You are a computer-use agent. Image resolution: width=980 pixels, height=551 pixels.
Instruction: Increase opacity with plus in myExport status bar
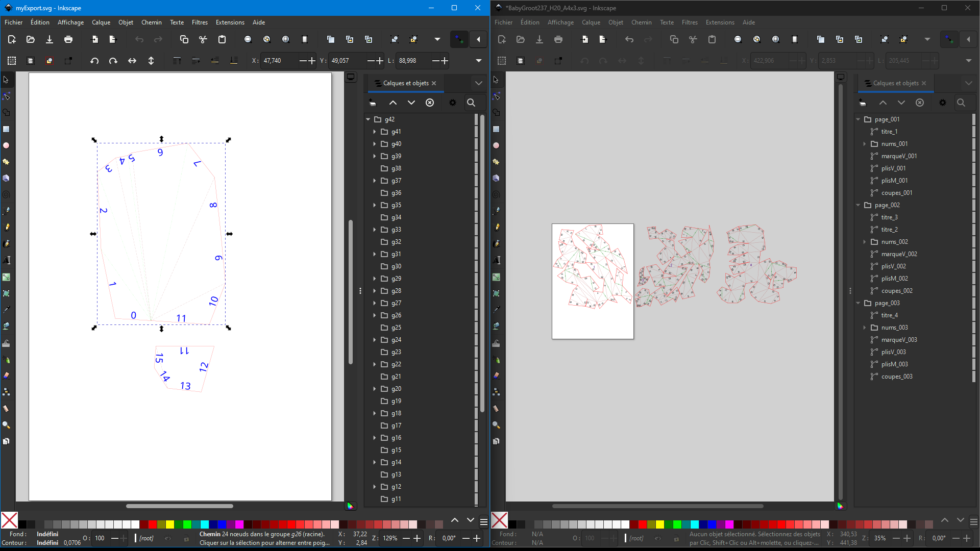124,538
